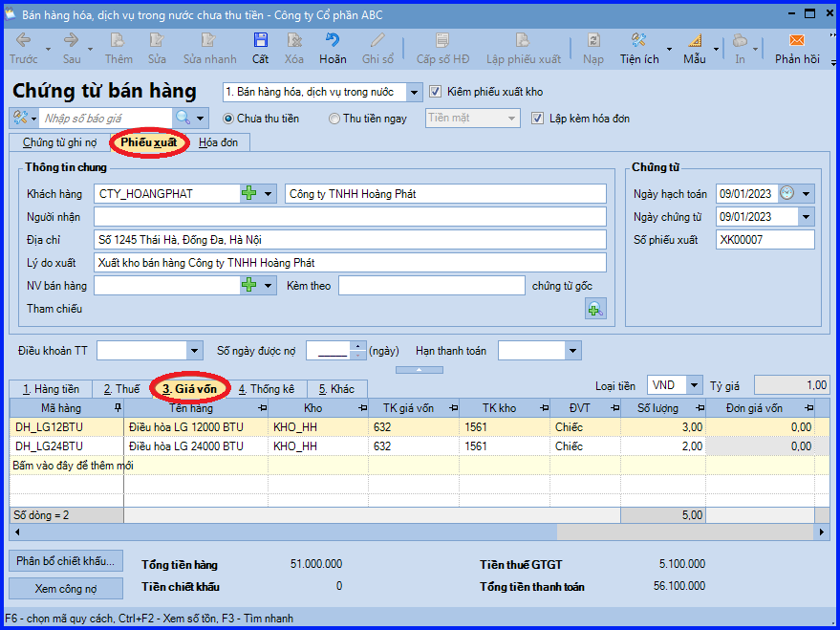Select Thu tiền ngay radio button
The width and height of the screenshot is (840, 630).
pos(334,119)
